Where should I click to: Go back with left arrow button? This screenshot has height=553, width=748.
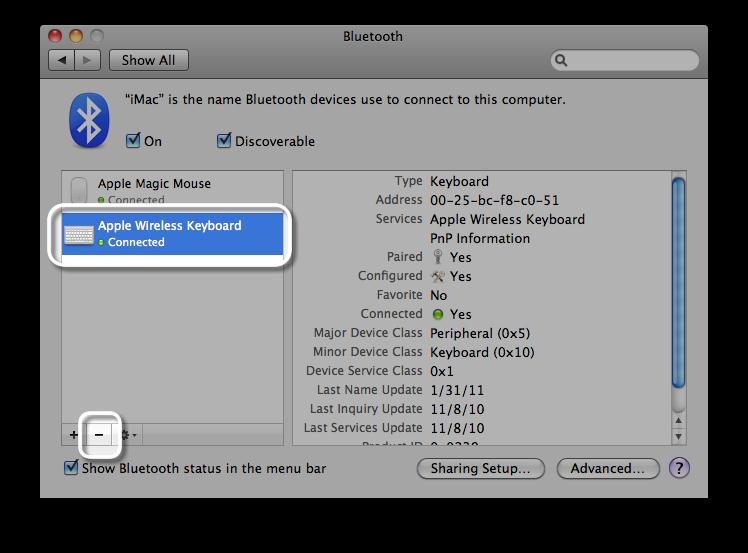tap(63, 60)
